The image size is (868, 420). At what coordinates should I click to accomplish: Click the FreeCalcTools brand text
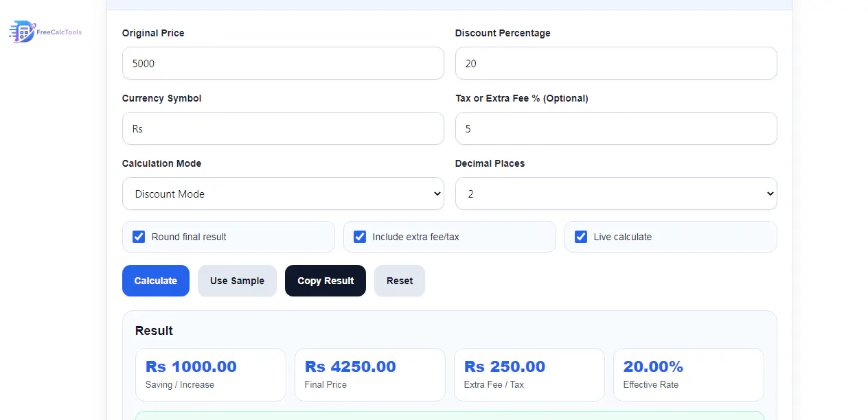[x=59, y=32]
